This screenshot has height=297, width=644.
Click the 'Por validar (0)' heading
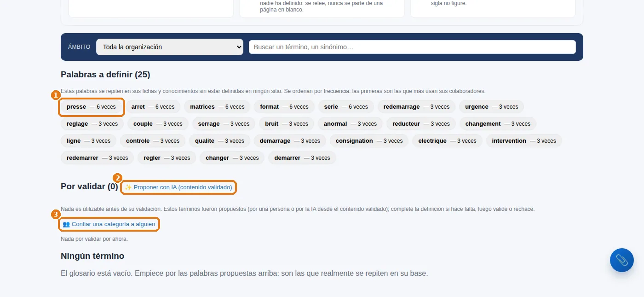89,186
